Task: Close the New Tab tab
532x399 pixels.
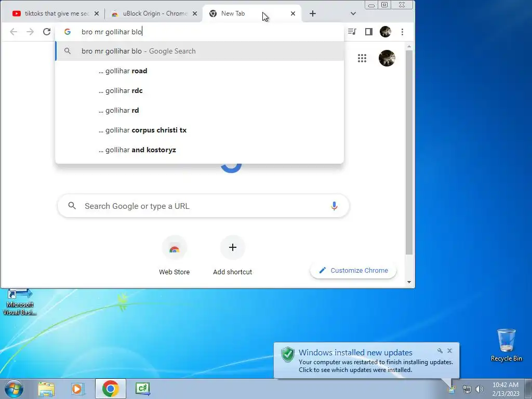Action: 293,14
